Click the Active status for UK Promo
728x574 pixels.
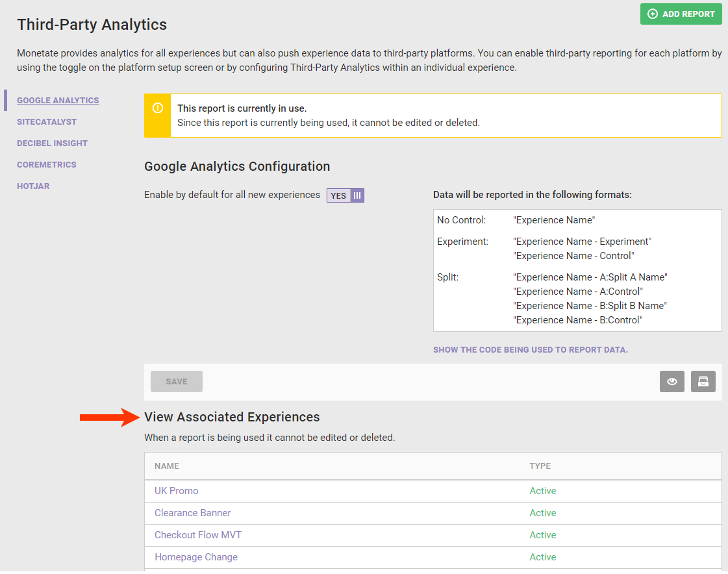pyautogui.click(x=543, y=491)
